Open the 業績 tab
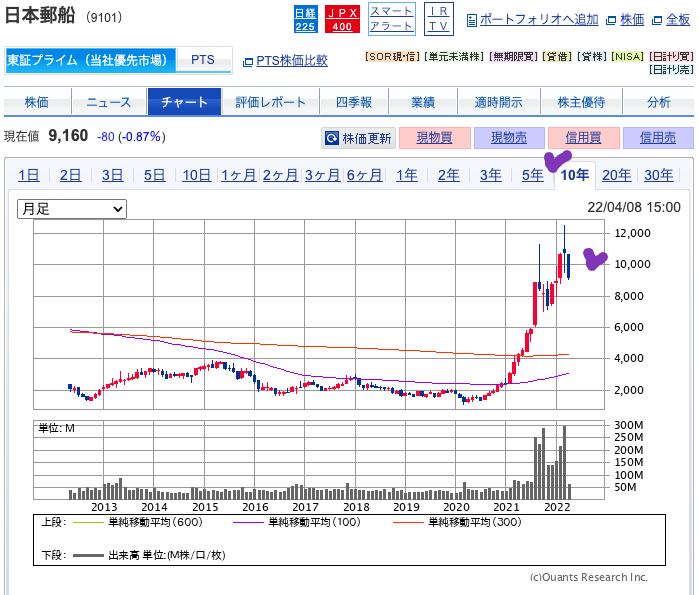The width and height of the screenshot is (699, 595). [x=423, y=102]
